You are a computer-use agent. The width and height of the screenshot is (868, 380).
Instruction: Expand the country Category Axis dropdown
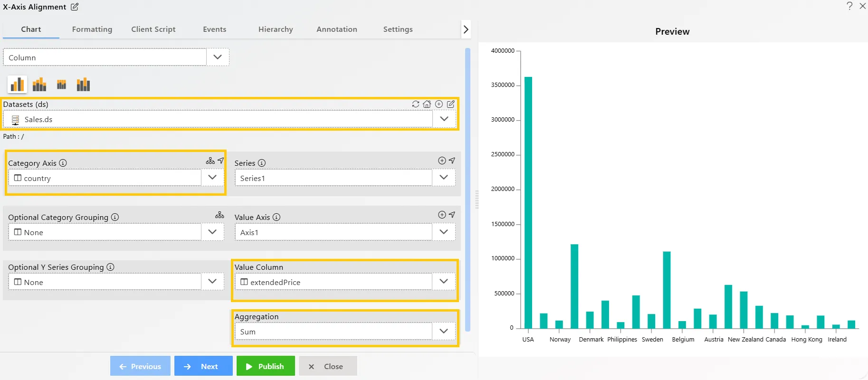(x=212, y=177)
